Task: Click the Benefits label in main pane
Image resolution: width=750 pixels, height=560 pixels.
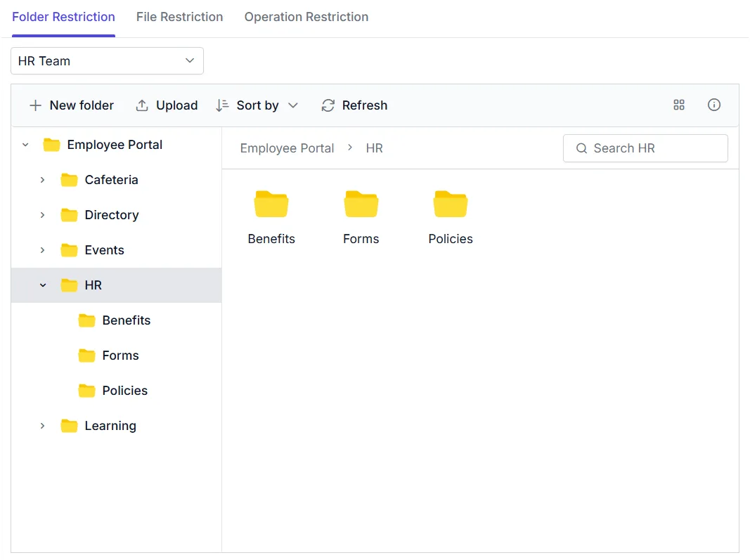Action: (x=271, y=239)
